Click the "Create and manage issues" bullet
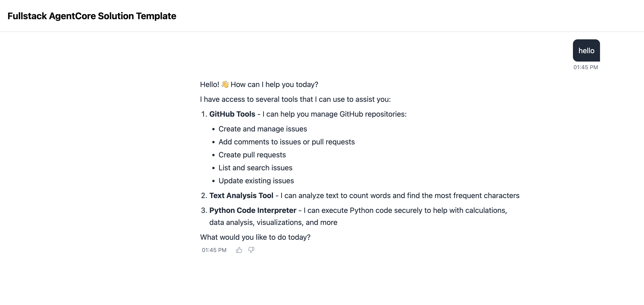This screenshot has height=305, width=644. pos(263,129)
